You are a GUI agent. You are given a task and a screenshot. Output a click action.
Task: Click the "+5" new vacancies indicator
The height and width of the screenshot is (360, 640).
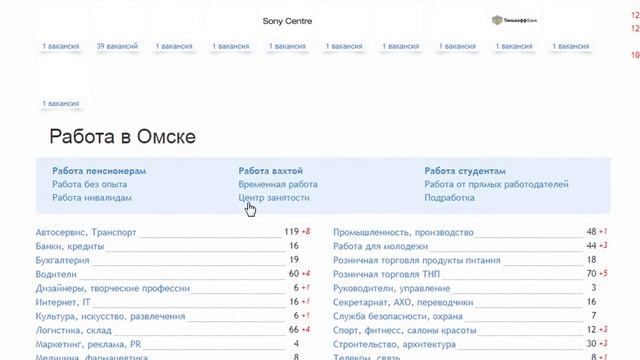603,273
